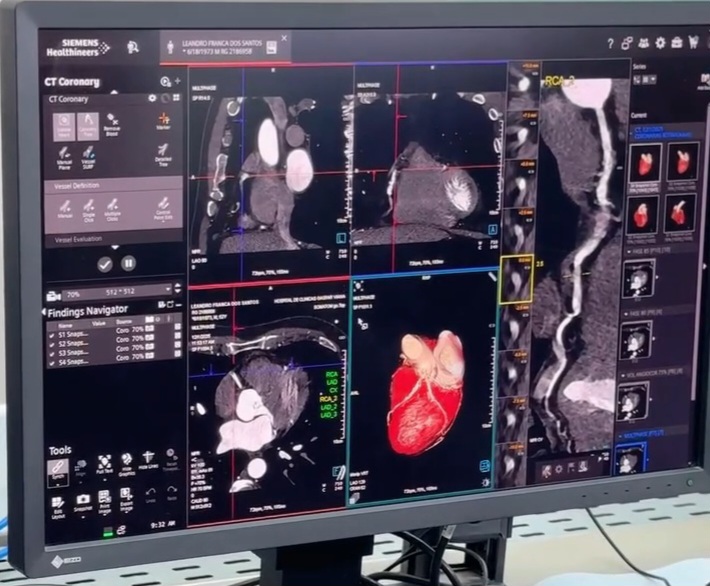Click the checkmark confirm button

point(105,264)
